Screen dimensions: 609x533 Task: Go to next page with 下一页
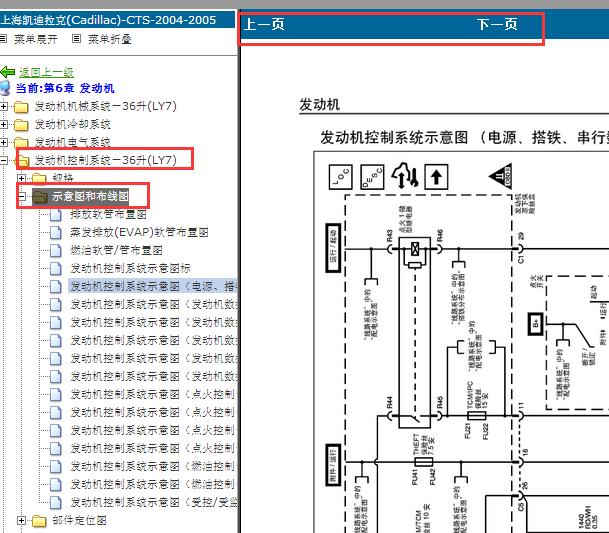(x=497, y=24)
